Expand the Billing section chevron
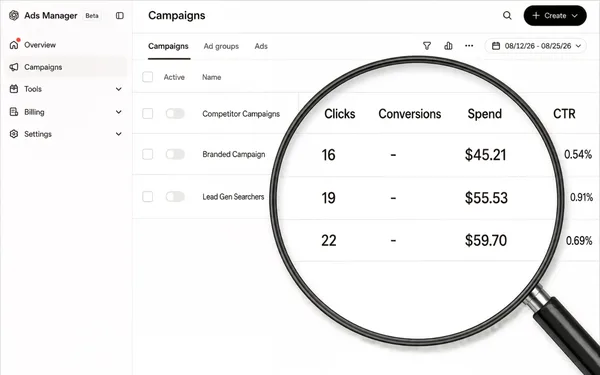The image size is (600, 375). [x=119, y=112]
